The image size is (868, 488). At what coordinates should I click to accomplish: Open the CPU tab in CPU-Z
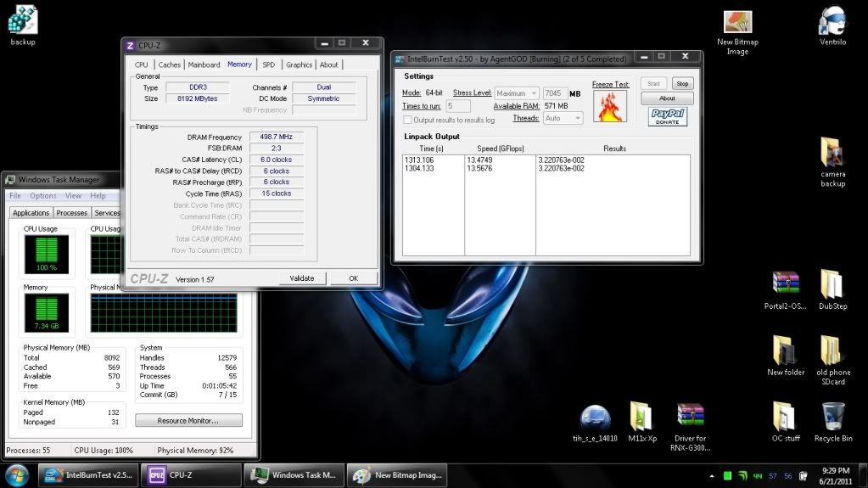pyautogui.click(x=141, y=65)
